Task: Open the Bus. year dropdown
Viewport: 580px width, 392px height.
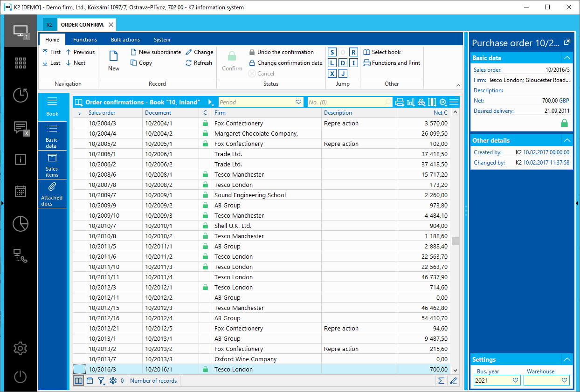Action: [x=516, y=380]
